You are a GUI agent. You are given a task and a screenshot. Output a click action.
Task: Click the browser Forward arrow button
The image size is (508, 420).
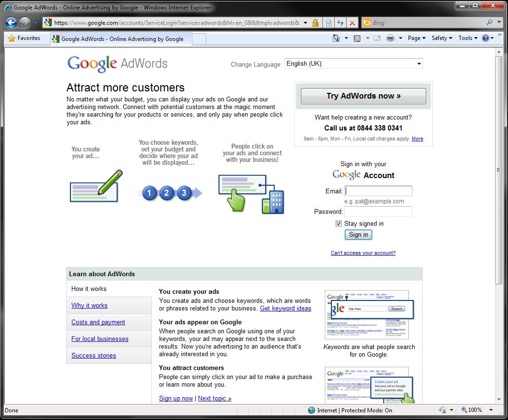25,23
